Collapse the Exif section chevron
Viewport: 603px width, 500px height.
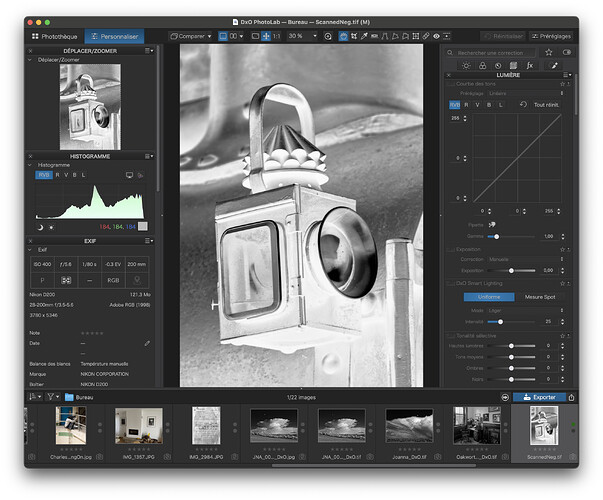pos(30,250)
